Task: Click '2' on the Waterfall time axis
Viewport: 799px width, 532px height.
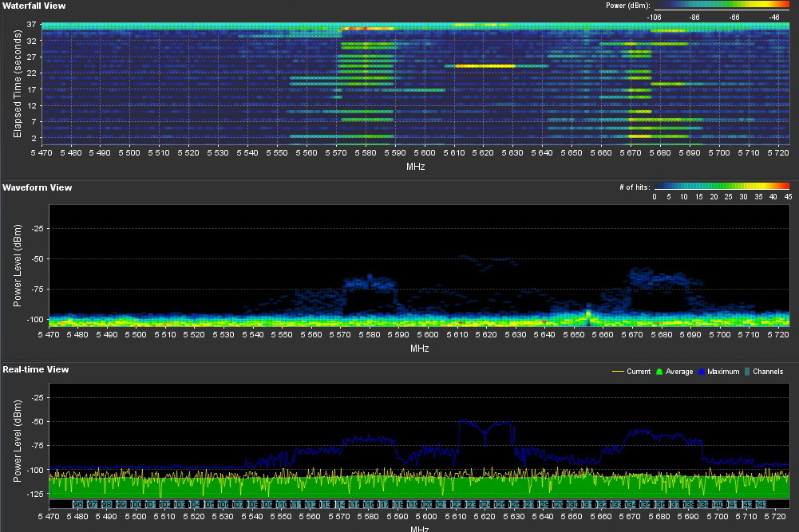Action: pos(34,138)
